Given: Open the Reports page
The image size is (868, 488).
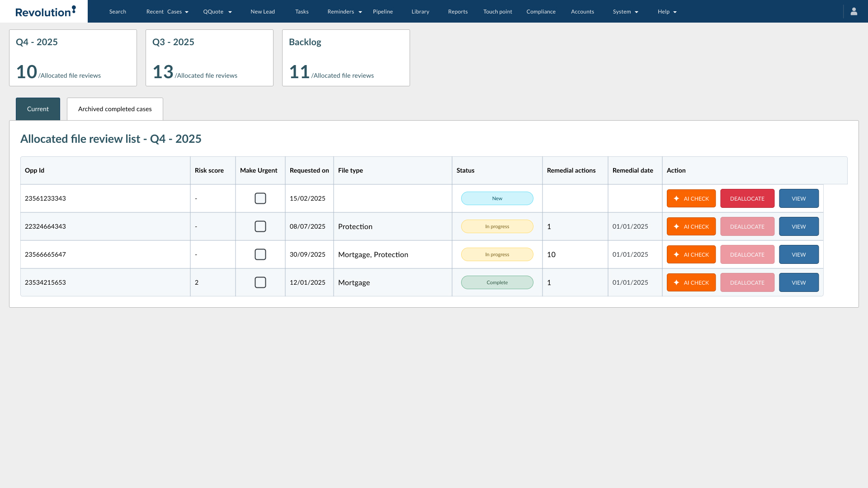Looking at the screenshot, I should 458,11.
